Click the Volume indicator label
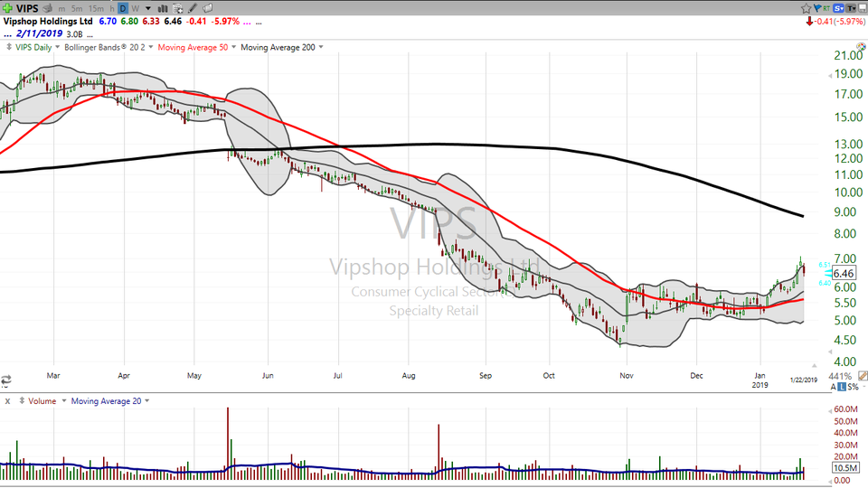This screenshot has width=868, height=488. [x=42, y=400]
